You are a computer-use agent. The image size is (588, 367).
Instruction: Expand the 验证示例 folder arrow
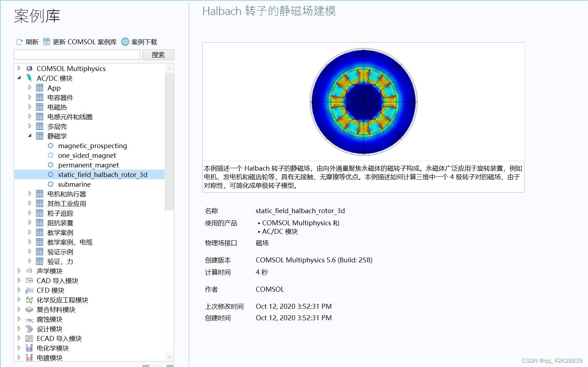30,251
